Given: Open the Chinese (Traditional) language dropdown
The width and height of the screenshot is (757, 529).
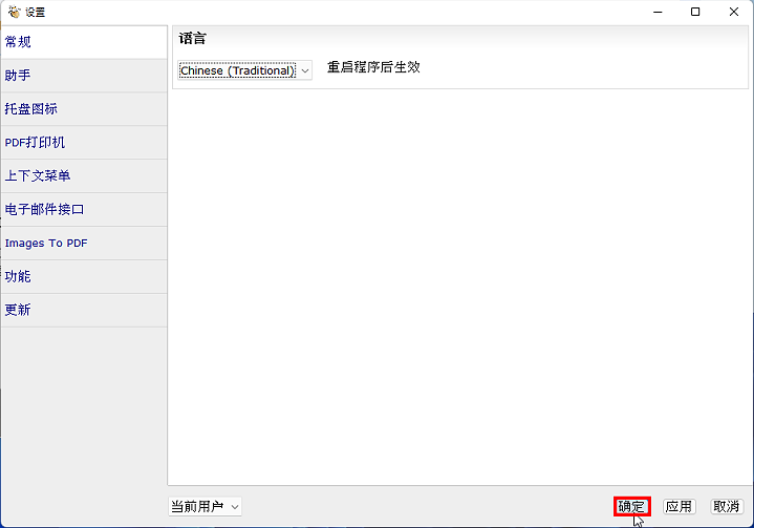Looking at the screenshot, I should (x=244, y=70).
